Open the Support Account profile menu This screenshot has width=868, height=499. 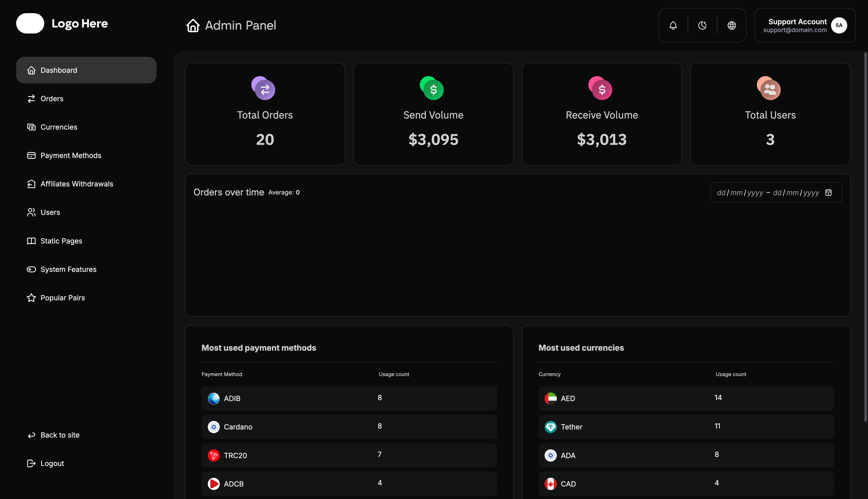[804, 25]
